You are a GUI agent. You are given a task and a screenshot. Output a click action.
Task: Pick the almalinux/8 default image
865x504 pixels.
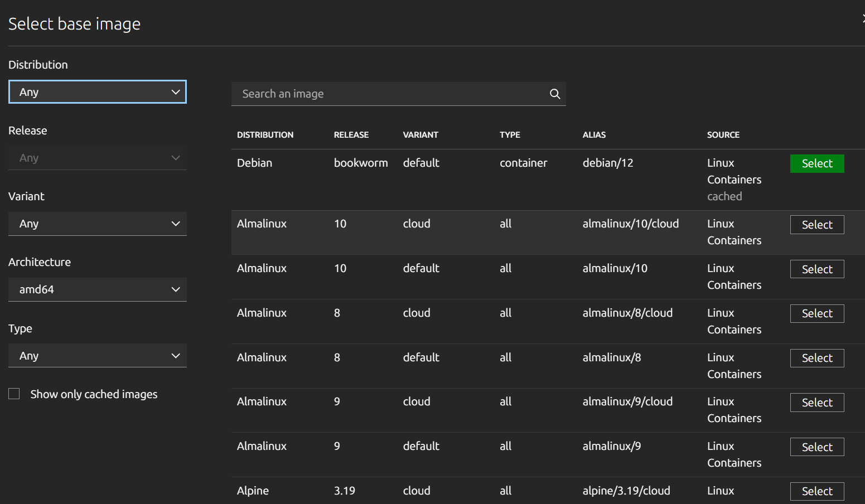(x=816, y=358)
